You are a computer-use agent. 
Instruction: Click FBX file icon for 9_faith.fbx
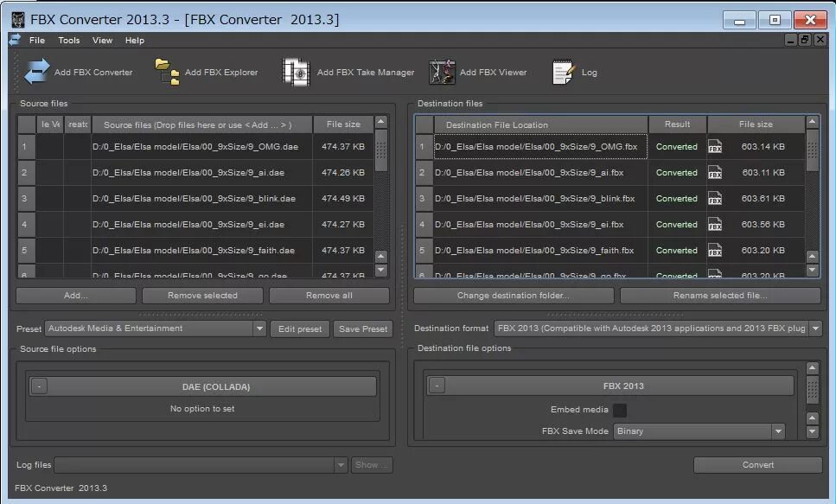(x=715, y=250)
